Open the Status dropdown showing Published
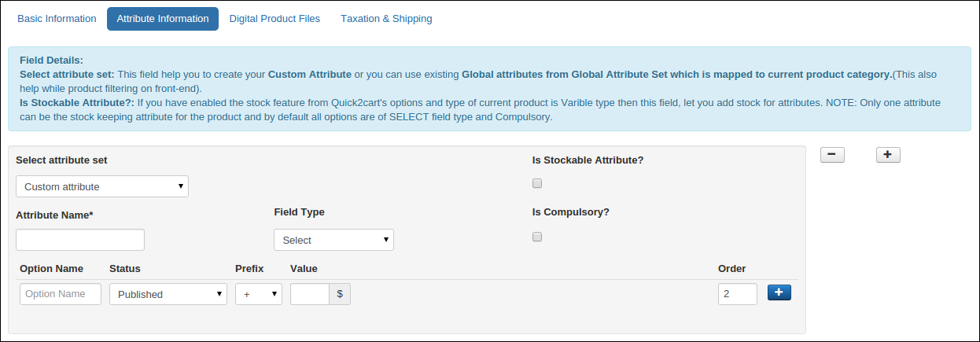This screenshot has height=342, width=980. [168, 294]
